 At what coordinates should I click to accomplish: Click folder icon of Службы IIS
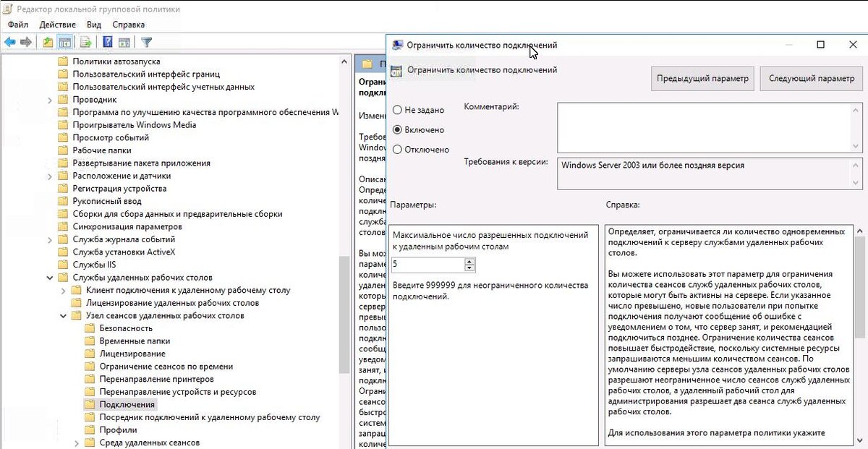[63, 265]
